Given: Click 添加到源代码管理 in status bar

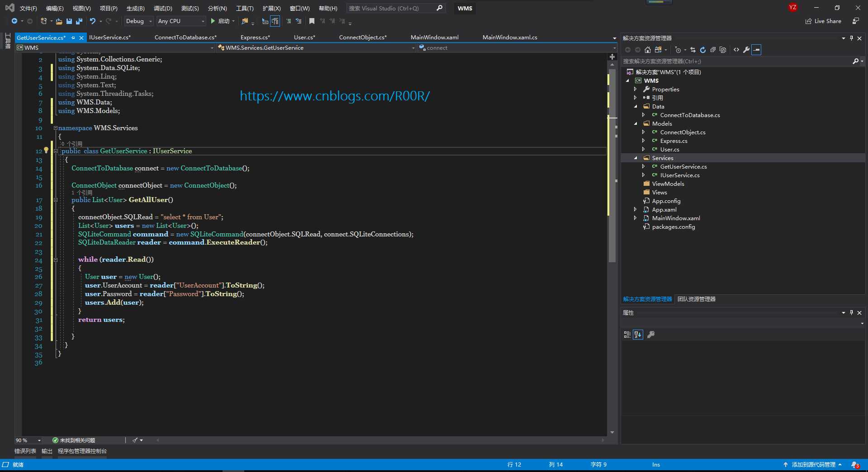Looking at the screenshot, I should (813, 465).
